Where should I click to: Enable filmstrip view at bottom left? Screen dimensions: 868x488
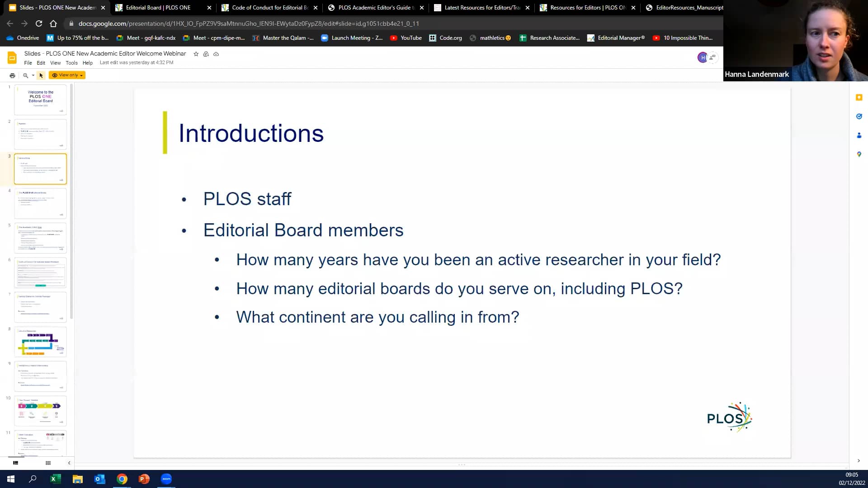click(16, 463)
